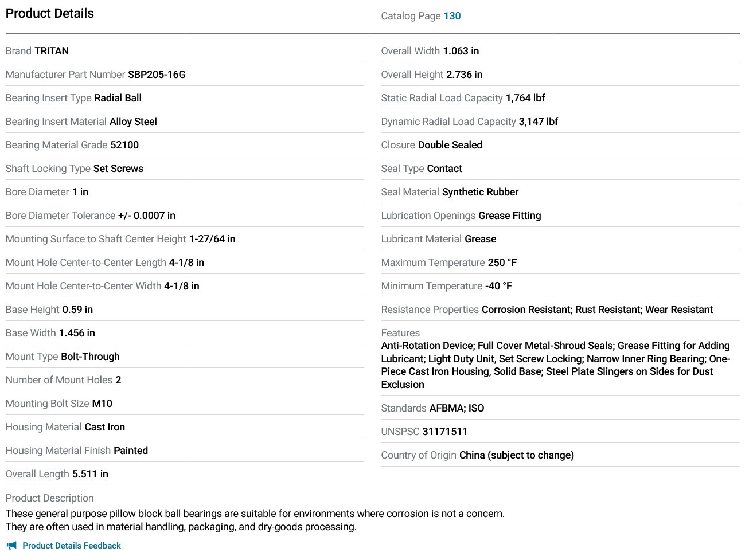The image size is (753, 560).
Task: Click the Dynamic Radial Load Capacity value
Action: pyautogui.click(x=539, y=122)
